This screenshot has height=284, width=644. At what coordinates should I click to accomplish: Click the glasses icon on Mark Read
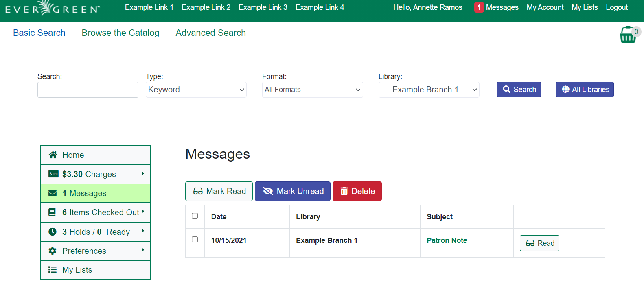click(x=198, y=191)
